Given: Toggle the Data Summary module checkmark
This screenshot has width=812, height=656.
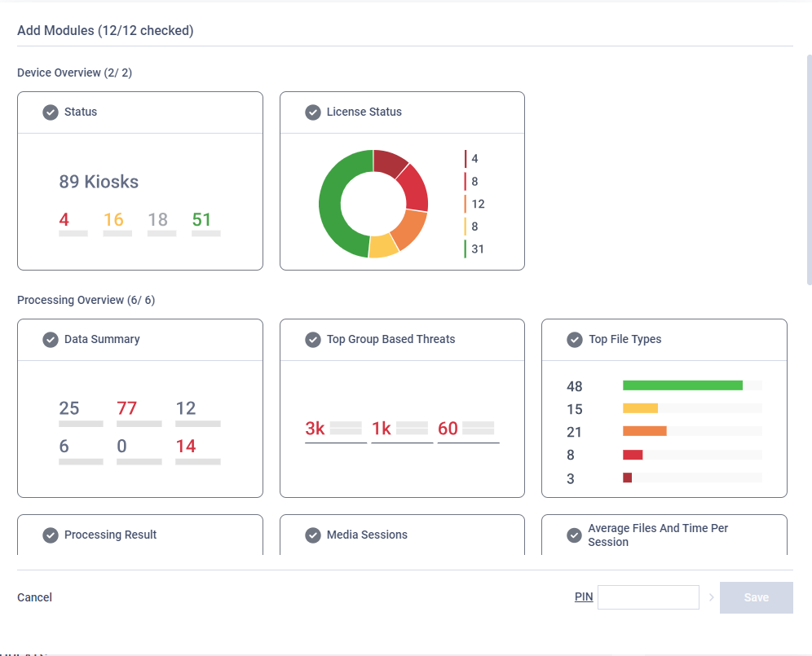Looking at the screenshot, I should (51, 340).
